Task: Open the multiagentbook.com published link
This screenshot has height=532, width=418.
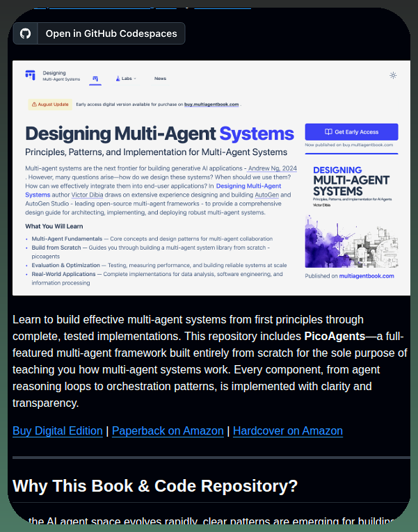Action: pyautogui.click(x=367, y=276)
